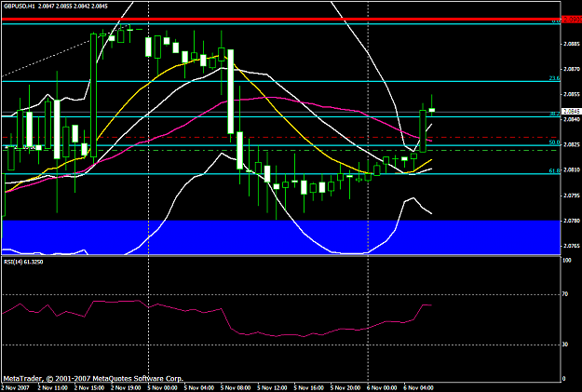Select the 38.2 Fibonacci level label
The height and width of the screenshot is (392, 582).
555,114
